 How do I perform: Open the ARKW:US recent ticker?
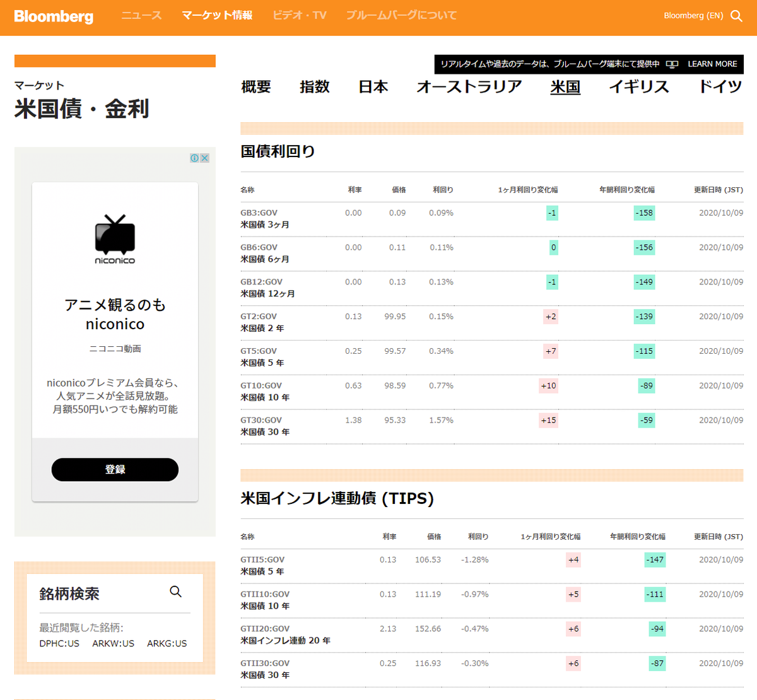(x=114, y=644)
